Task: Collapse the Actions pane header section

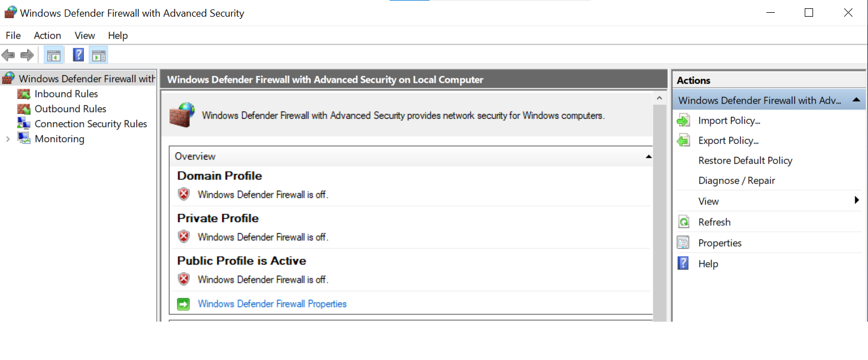Action: click(856, 100)
